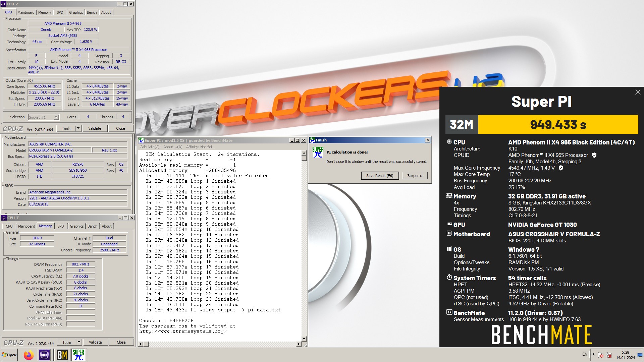Click the System Timers stopwatch icon
Viewport: 644px width, 362px height.
pyautogui.click(x=449, y=277)
